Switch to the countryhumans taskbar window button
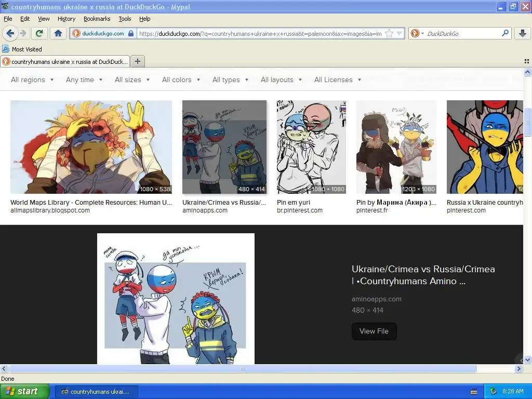 pos(96,392)
